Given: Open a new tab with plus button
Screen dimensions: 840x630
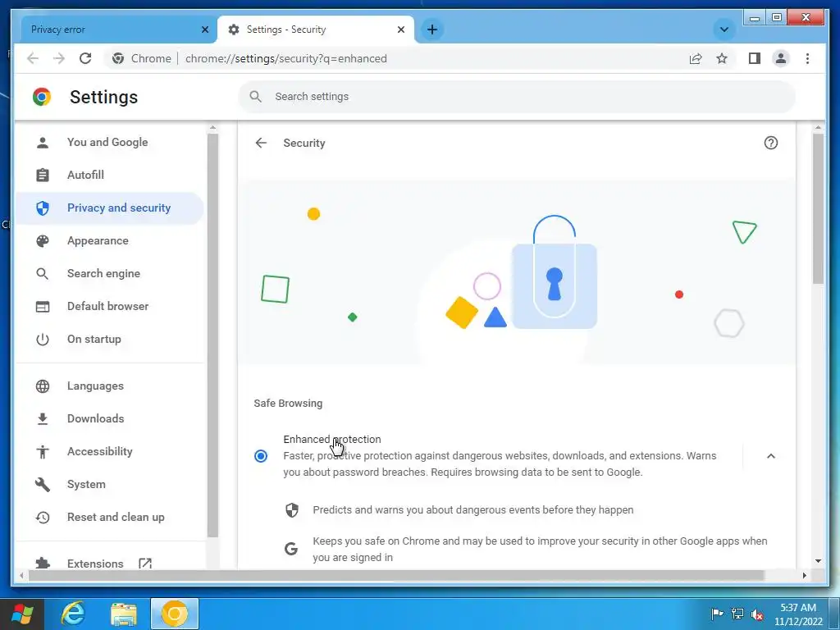Looking at the screenshot, I should 432,30.
